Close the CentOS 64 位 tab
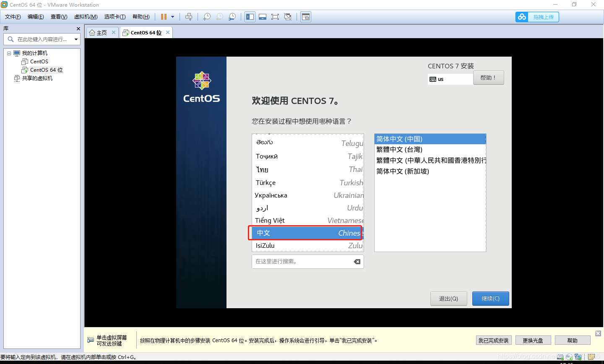Image resolution: width=604 pixels, height=364 pixels. (x=168, y=32)
